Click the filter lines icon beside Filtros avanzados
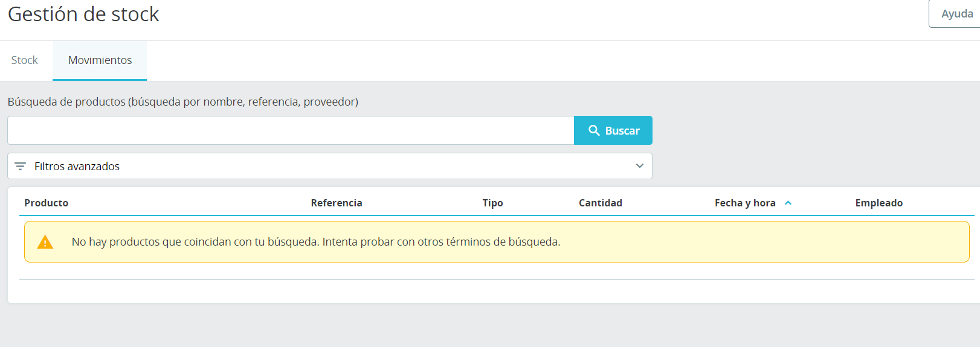This screenshot has width=980, height=347. point(20,166)
